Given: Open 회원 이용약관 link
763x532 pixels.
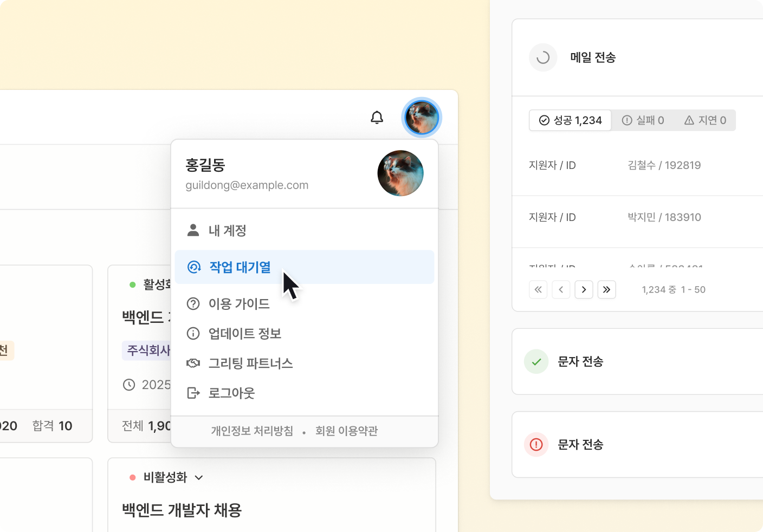Looking at the screenshot, I should 347,431.
